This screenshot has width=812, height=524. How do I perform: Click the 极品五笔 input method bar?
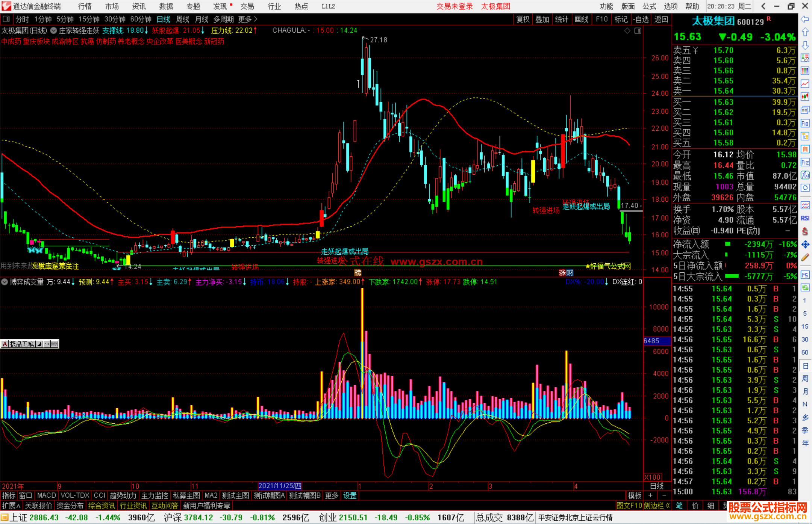click(30, 344)
